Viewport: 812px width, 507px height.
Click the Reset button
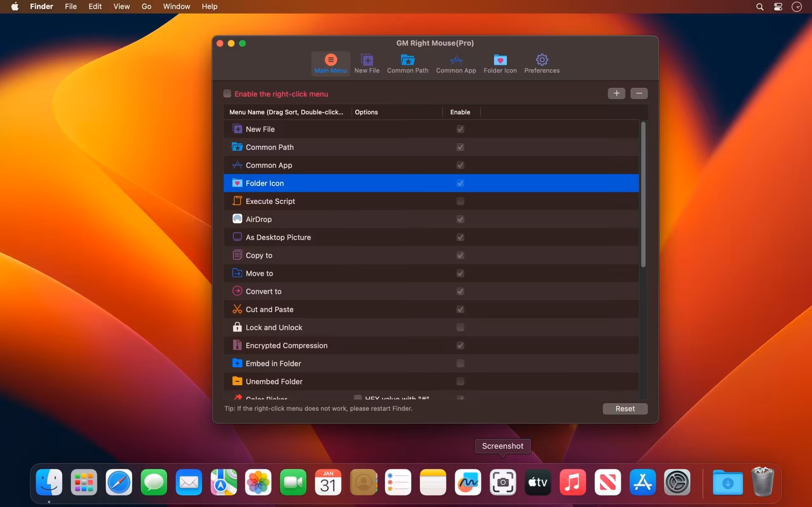click(x=625, y=409)
